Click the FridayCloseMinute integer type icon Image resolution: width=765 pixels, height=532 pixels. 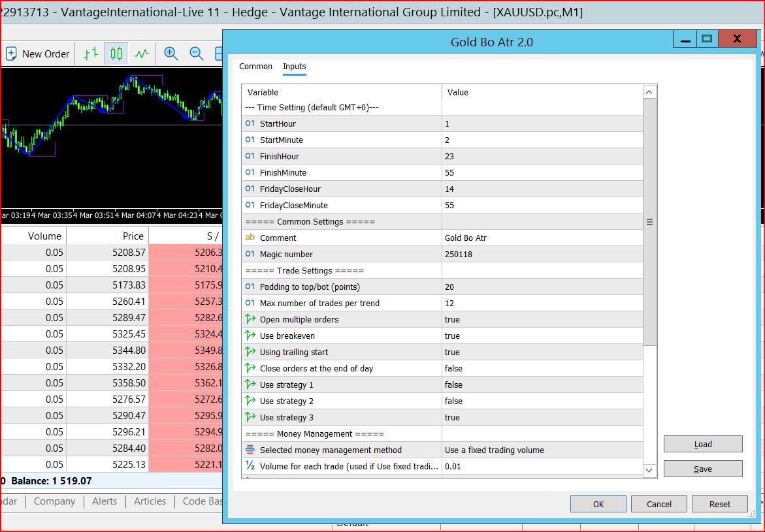[x=250, y=205]
